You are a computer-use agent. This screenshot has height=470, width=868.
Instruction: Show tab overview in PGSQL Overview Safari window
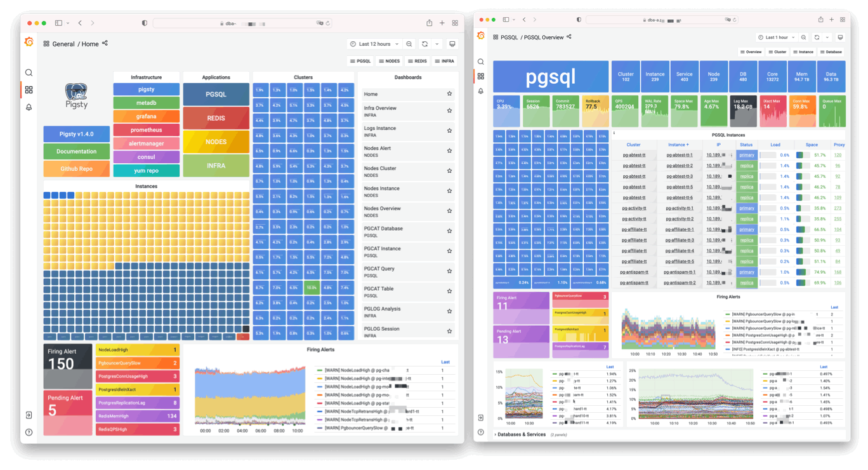click(x=842, y=20)
